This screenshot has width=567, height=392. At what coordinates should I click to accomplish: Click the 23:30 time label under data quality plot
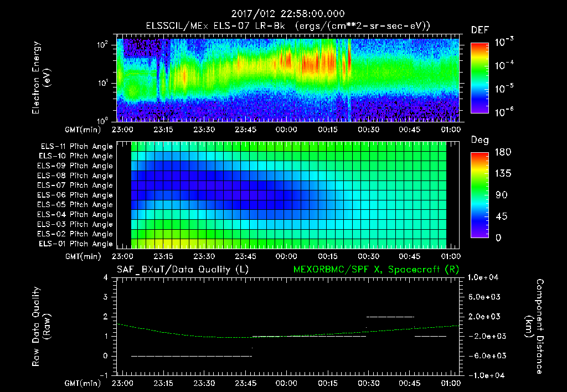(204, 383)
